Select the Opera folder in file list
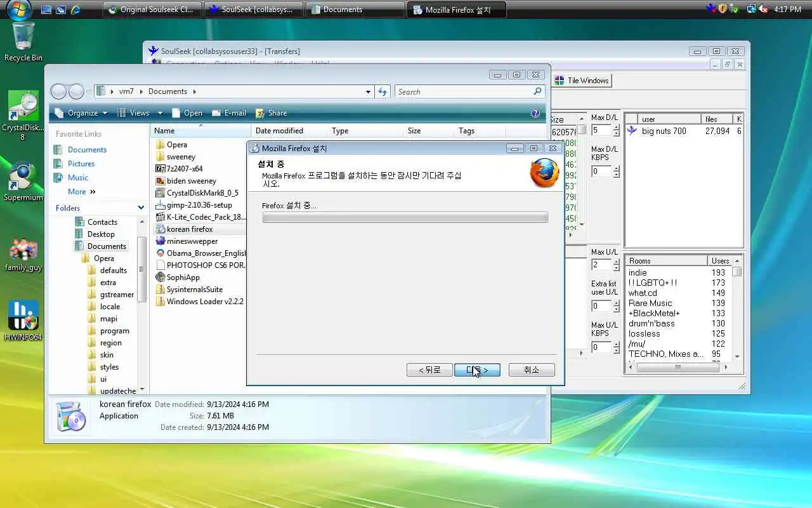 [171, 145]
